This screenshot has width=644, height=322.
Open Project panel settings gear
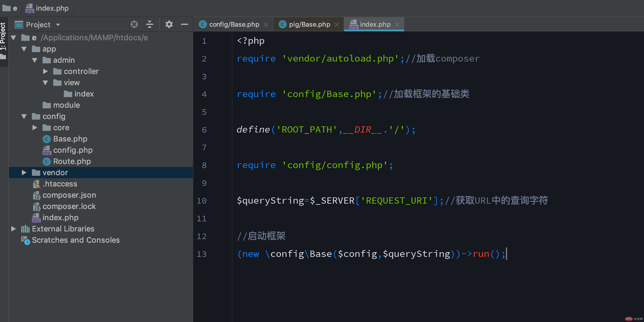(169, 24)
